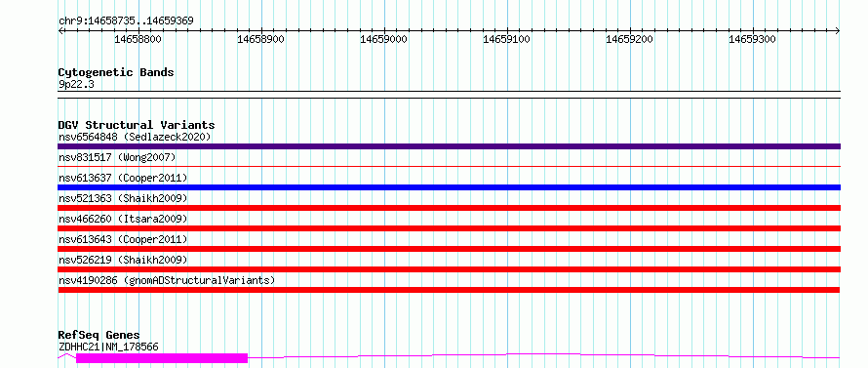
Task: Select the nsv466260 (Itsara2009) label
Action: (x=123, y=219)
